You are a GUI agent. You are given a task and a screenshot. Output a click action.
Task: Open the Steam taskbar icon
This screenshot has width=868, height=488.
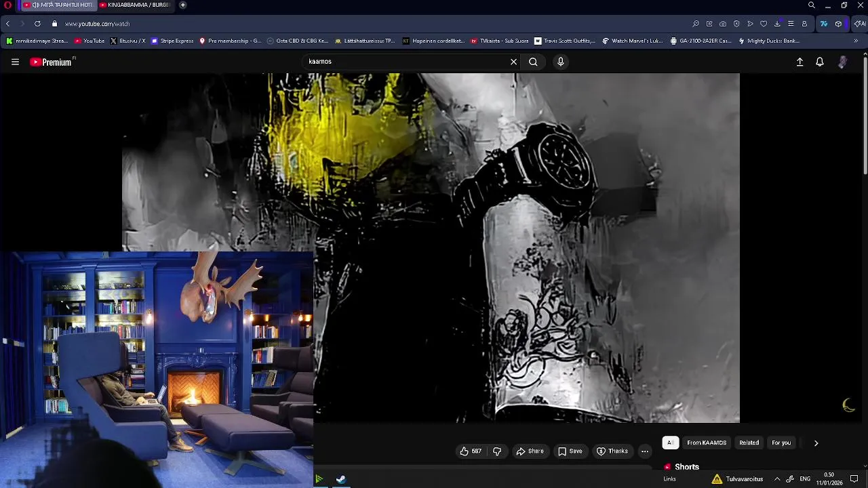[x=341, y=479]
